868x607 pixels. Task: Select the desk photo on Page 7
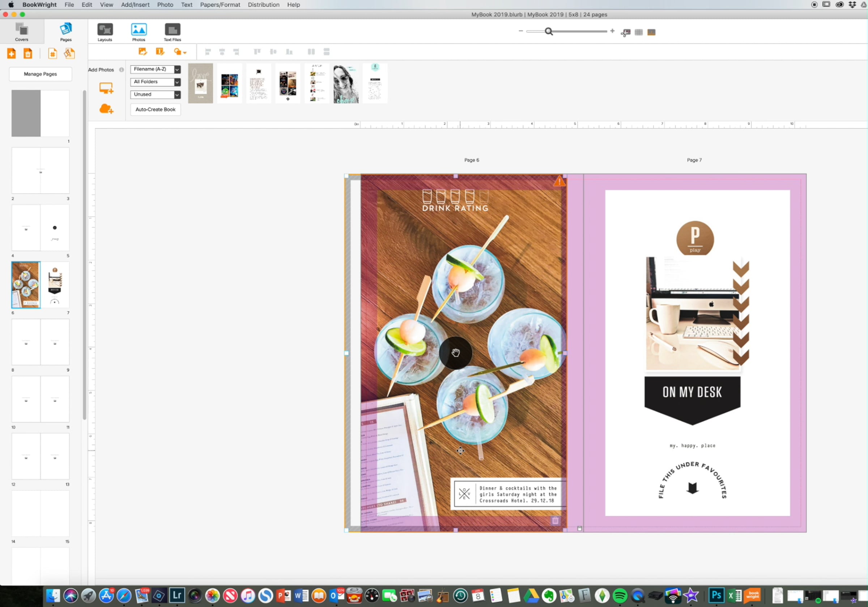(x=693, y=314)
